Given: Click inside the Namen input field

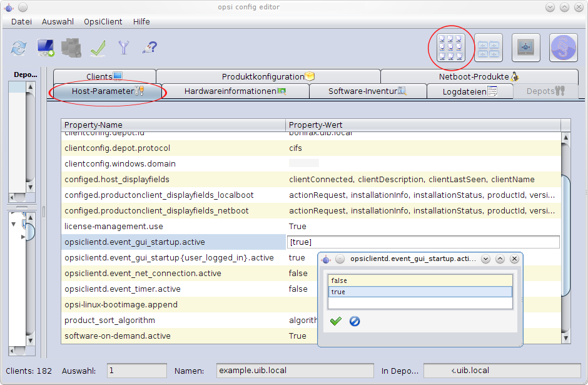Looking at the screenshot, I should tap(294, 370).
